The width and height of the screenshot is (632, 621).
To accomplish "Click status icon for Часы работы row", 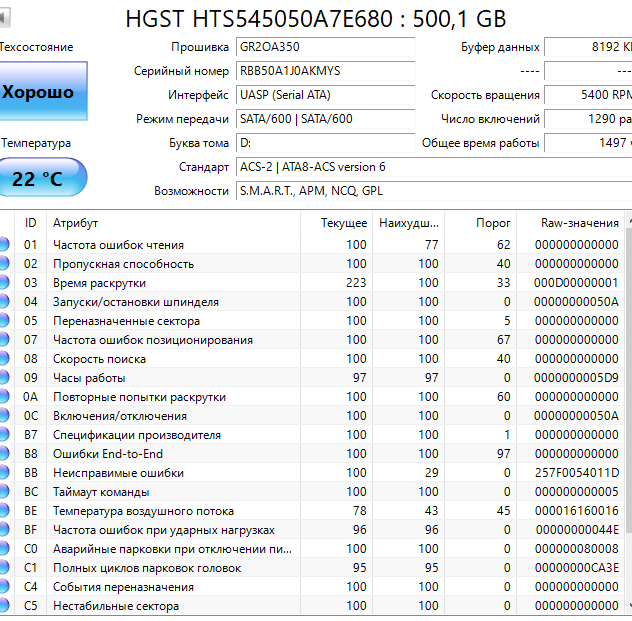I will [4, 378].
